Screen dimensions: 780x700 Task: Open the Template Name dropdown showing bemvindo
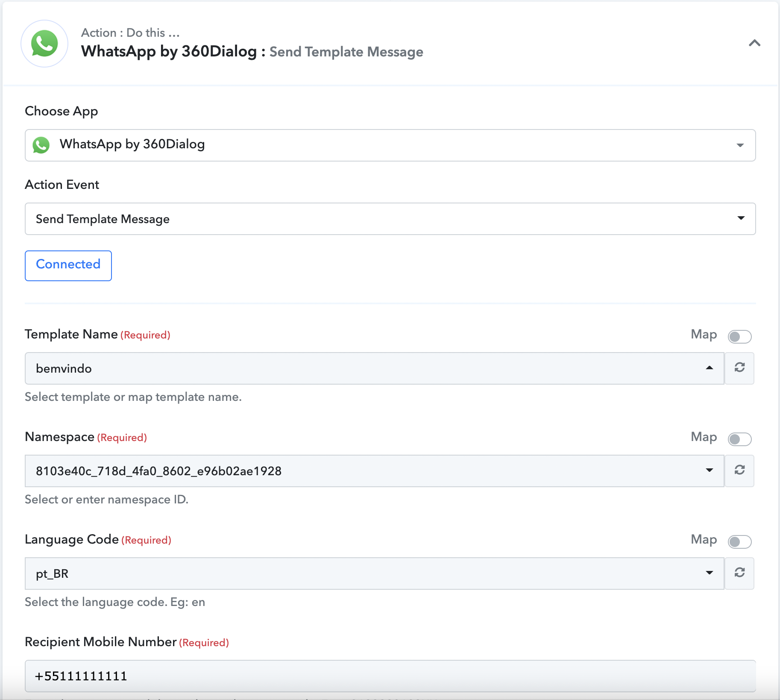tap(375, 368)
